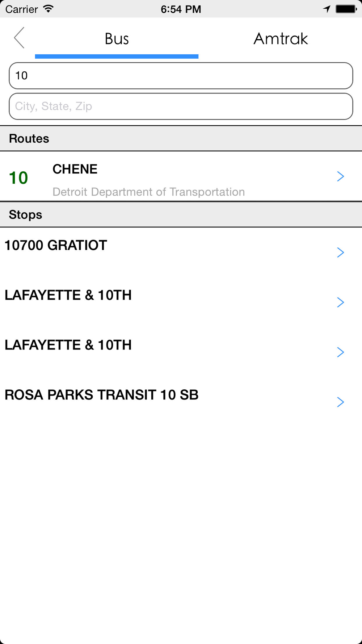Click the Detroit Department of Transportation subtitle
The image size is (362, 644).
pyautogui.click(x=148, y=192)
